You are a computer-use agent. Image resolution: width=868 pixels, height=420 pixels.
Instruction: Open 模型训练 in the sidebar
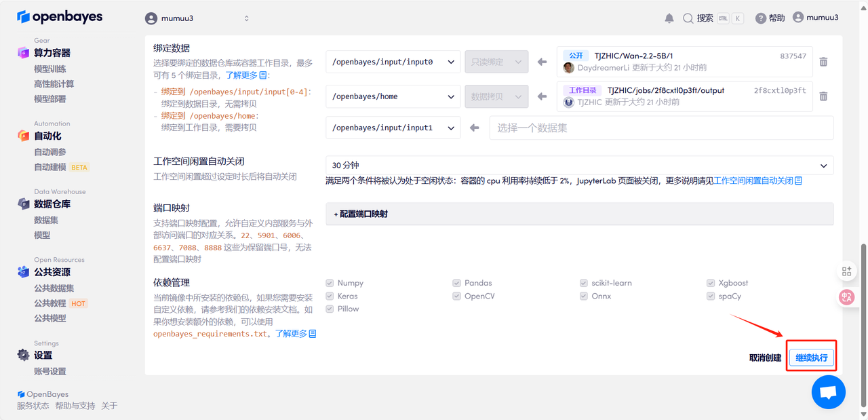click(x=50, y=69)
